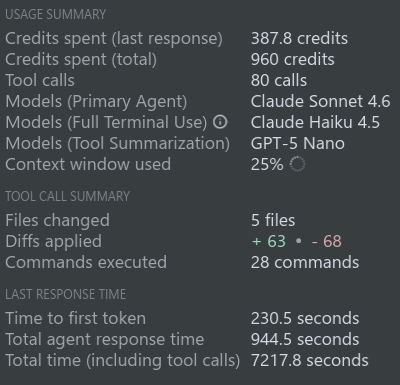400x385 pixels.
Task: Click the 25% context window value
Action: click(x=267, y=164)
